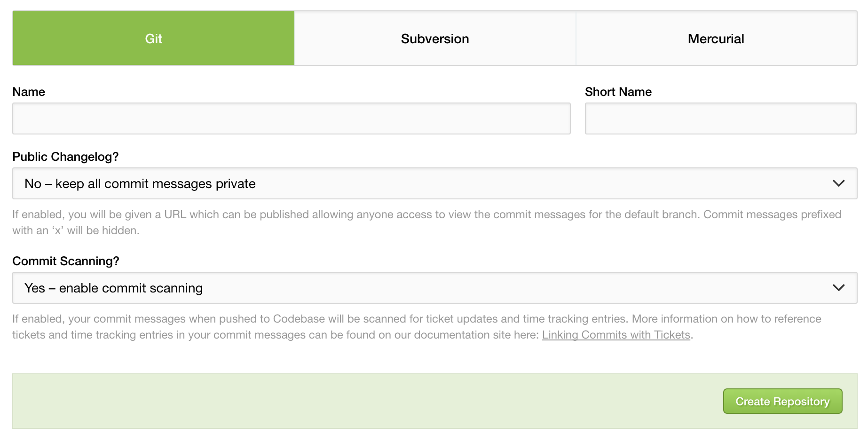Click the Commit Scanning? label

coord(66,261)
